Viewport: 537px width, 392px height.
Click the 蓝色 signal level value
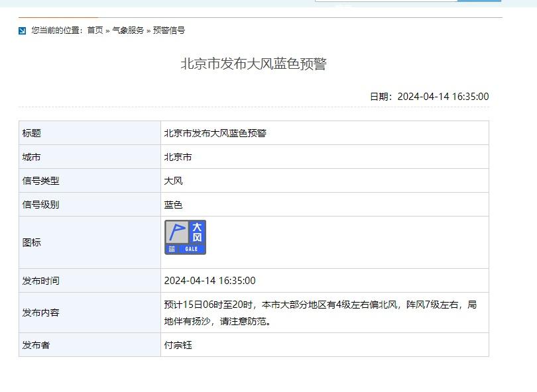[174, 205]
